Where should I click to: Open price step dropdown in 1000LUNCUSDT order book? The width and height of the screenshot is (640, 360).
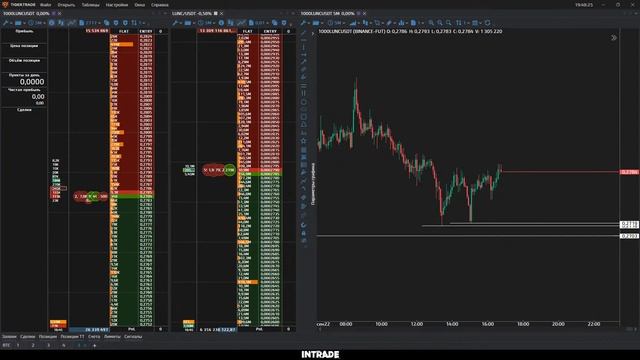(89, 23)
